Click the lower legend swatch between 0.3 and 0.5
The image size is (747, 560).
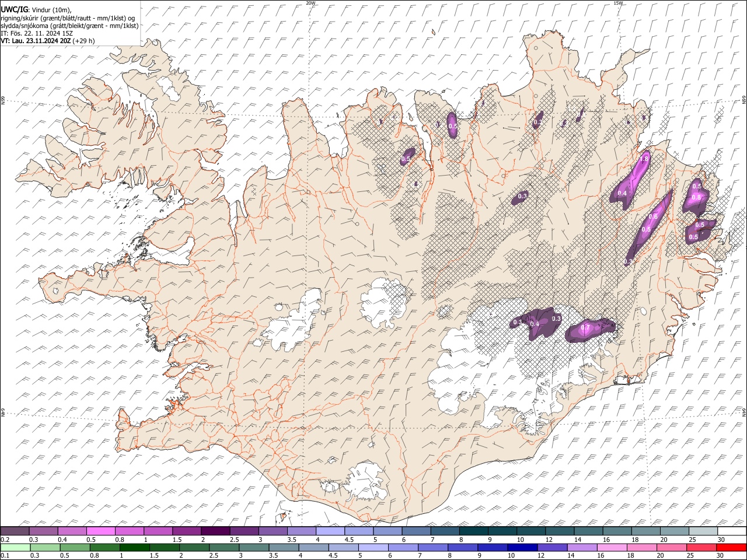pyautogui.click(x=46, y=547)
